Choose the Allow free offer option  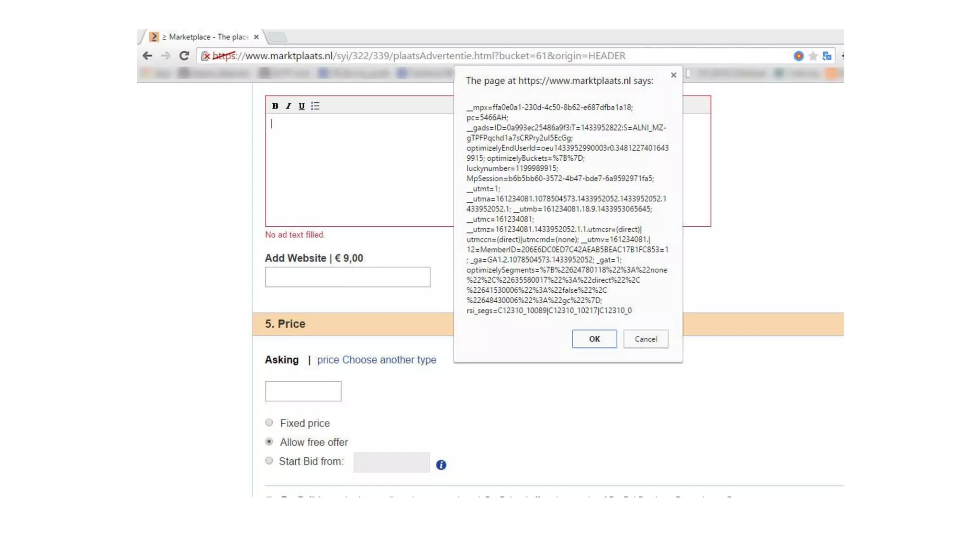pyautogui.click(x=269, y=441)
